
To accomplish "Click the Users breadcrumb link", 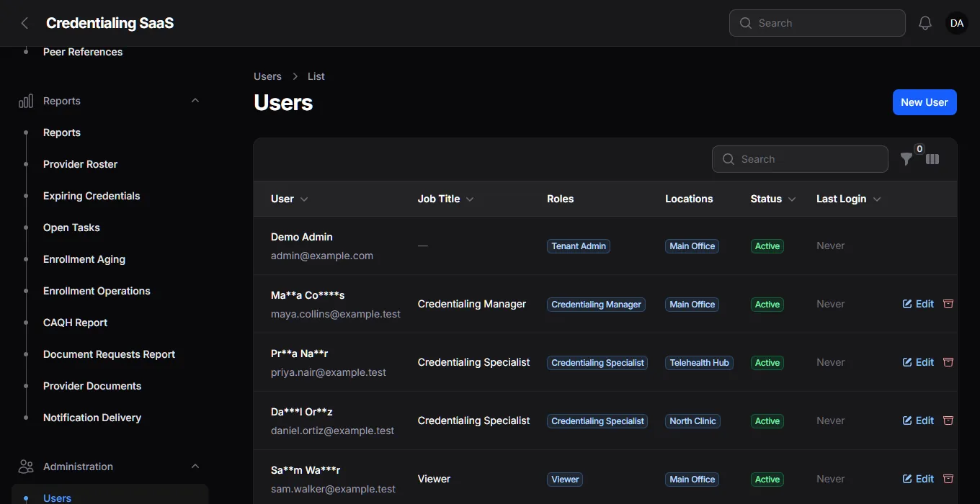I will 267,76.
